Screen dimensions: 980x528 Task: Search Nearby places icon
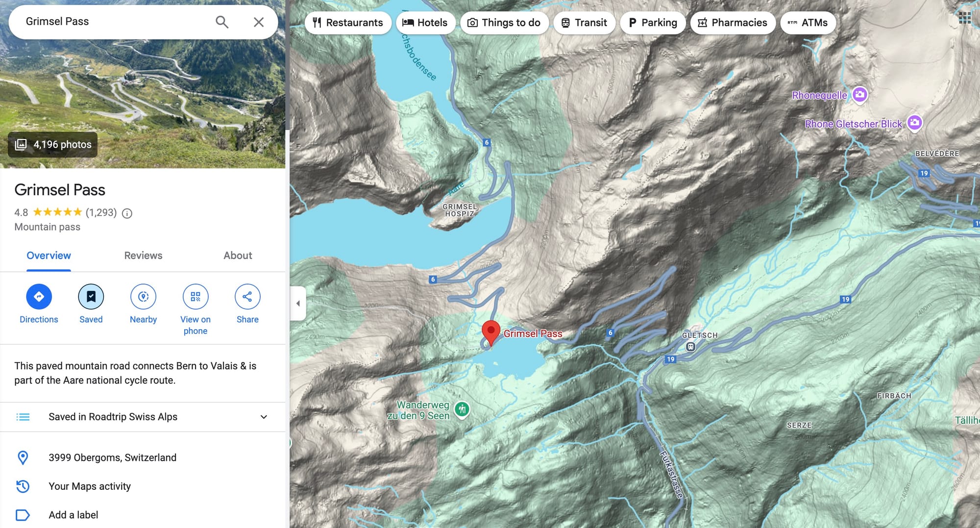[143, 297]
